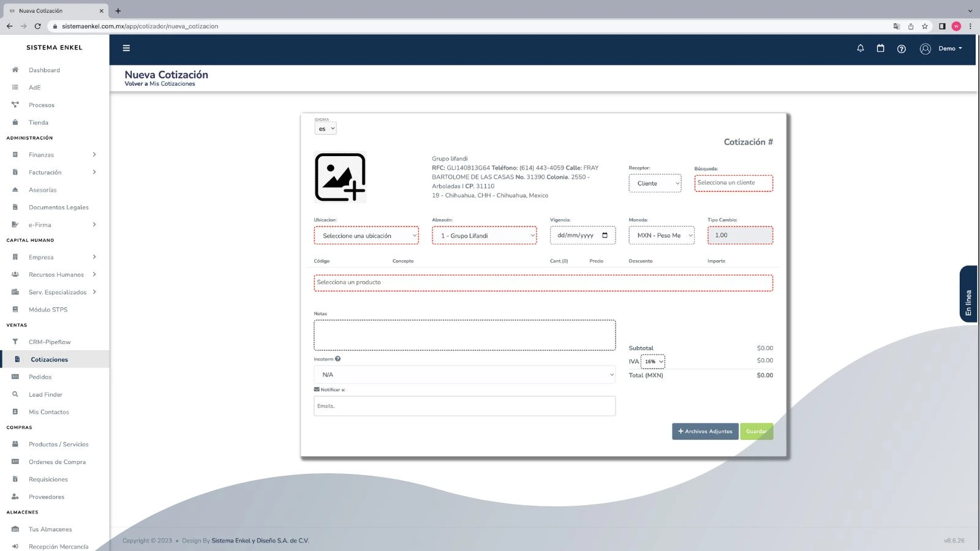Bookmark page with the star icon

coord(925,26)
